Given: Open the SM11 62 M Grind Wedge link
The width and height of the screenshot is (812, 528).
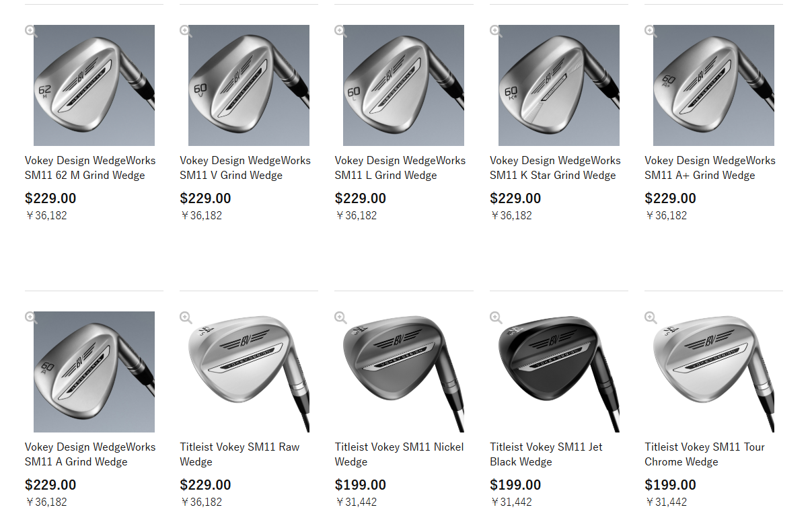Looking at the screenshot, I should pyautogui.click(x=90, y=168).
